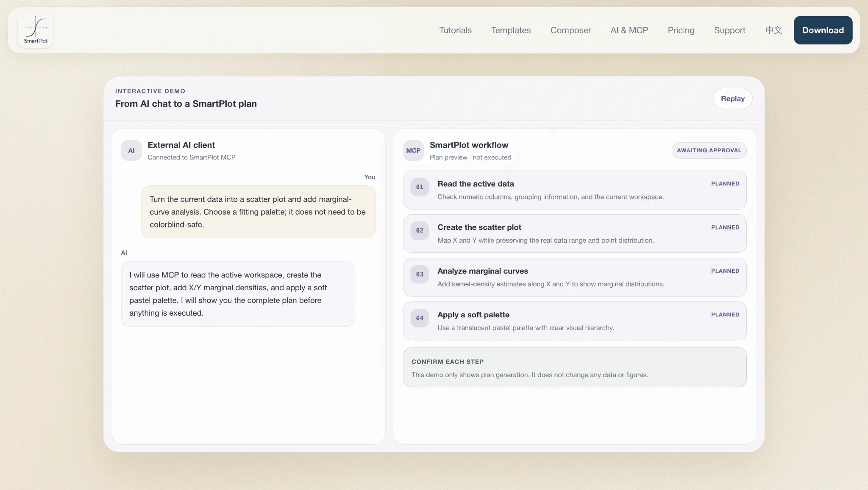The height and width of the screenshot is (490, 868).
Task: Click the Download button
Action: [823, 30]
